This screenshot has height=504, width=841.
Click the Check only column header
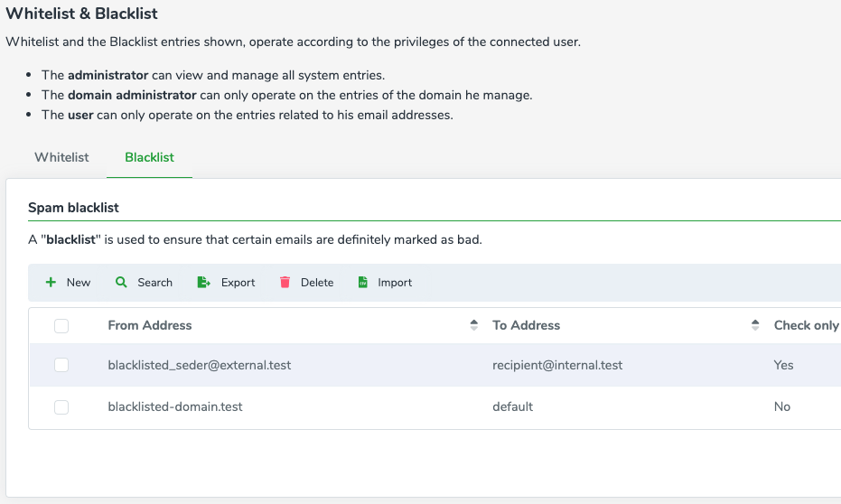coord(806,325)
